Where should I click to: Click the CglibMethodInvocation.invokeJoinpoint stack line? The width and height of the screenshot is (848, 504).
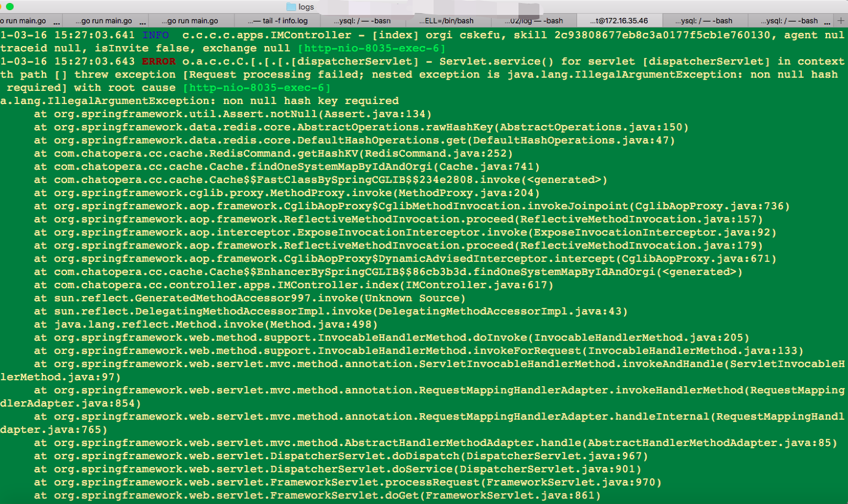click(412, 206)
